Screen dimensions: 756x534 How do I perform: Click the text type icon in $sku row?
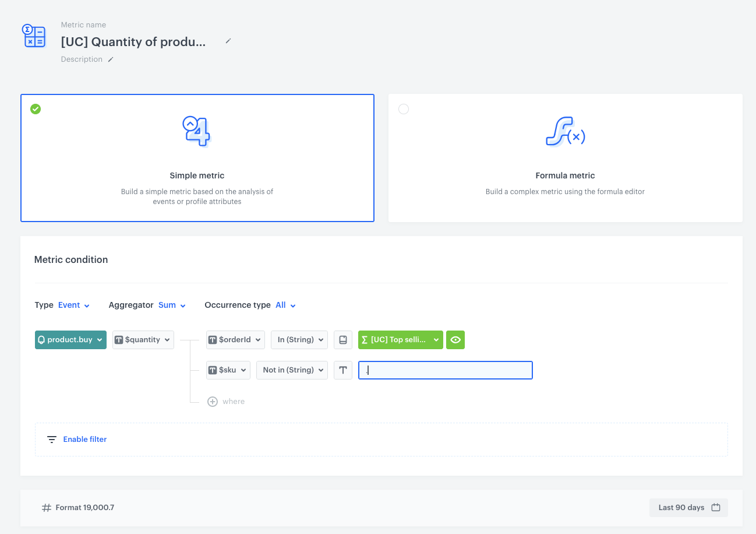tap(343, 370)
